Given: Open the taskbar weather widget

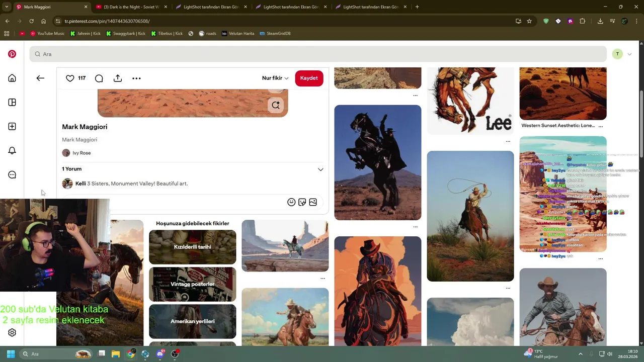Looking at the screenshot, I should tap(541, 354).
